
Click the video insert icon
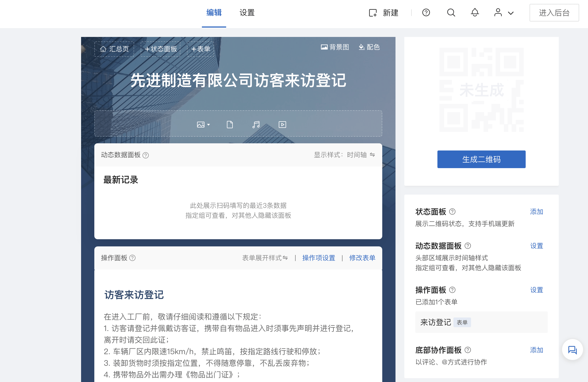pos(282,125)
